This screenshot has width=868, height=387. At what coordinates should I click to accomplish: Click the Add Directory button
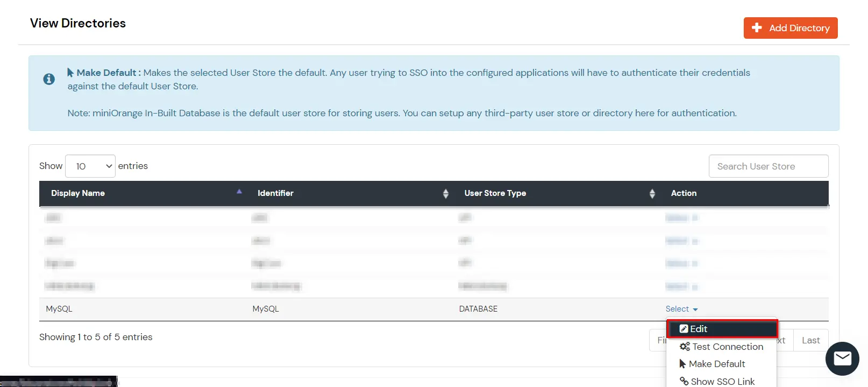[790, 28]
